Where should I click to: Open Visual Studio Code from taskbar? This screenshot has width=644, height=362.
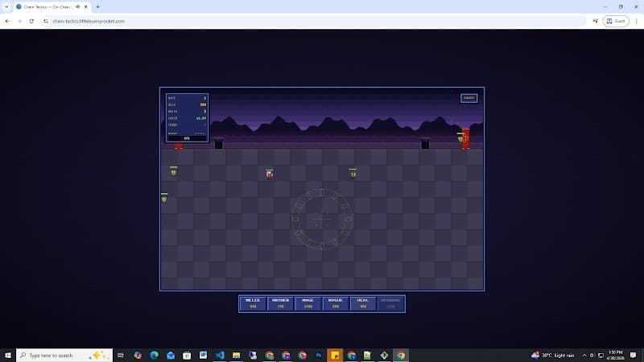click(220, 355)
